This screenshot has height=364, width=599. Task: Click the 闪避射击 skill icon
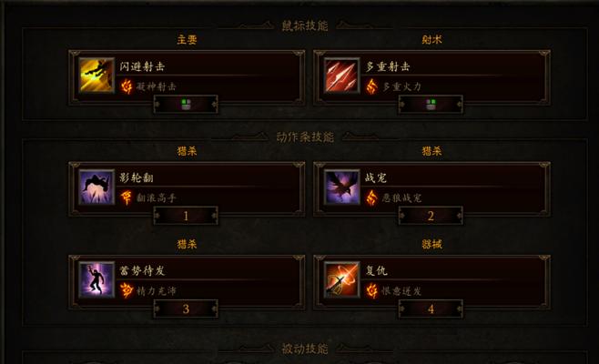96,76
